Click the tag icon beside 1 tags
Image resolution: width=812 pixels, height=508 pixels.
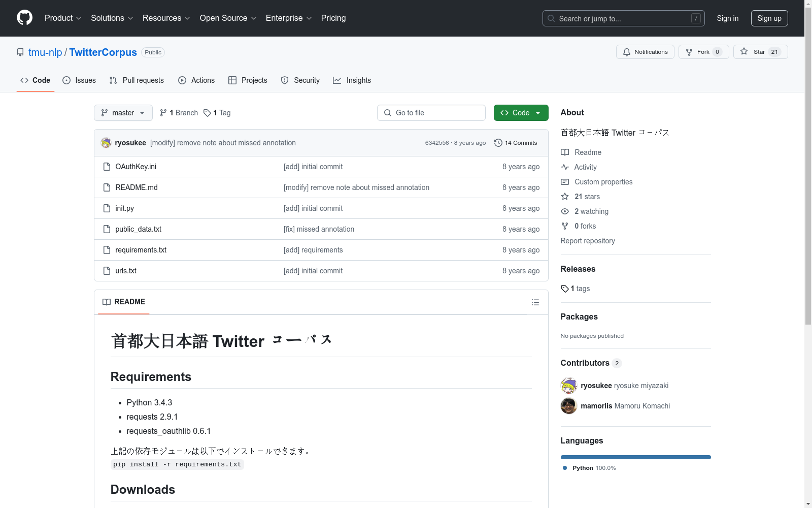565,289
